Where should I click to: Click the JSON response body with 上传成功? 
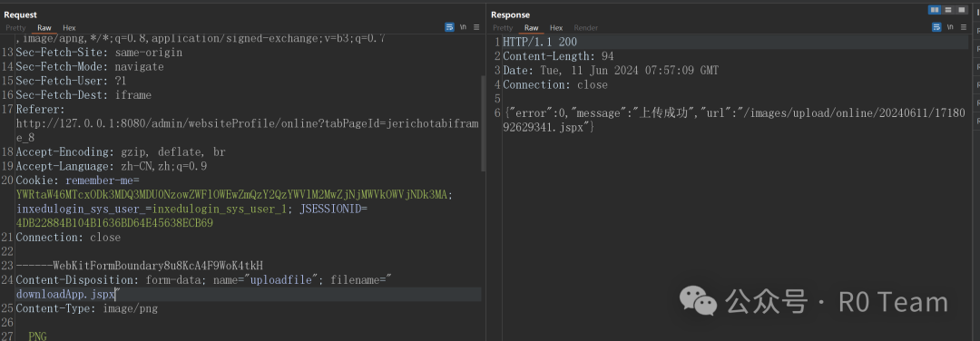pos(734,120)
